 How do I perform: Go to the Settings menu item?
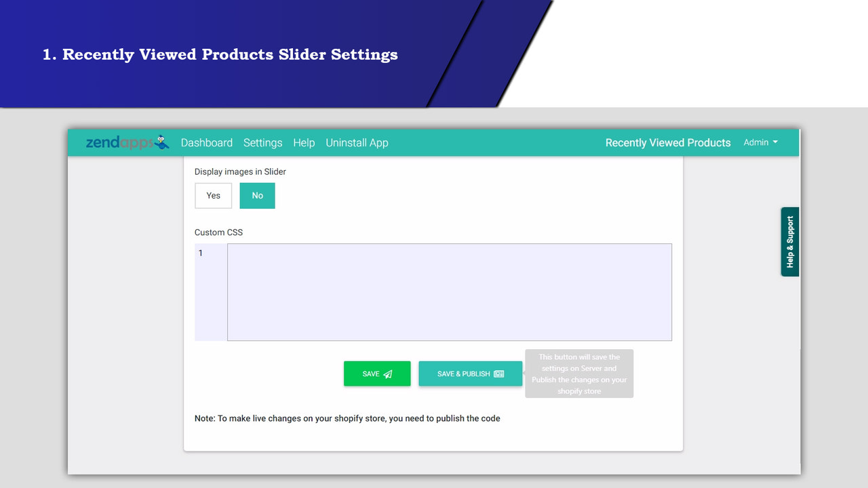(262, 142)
